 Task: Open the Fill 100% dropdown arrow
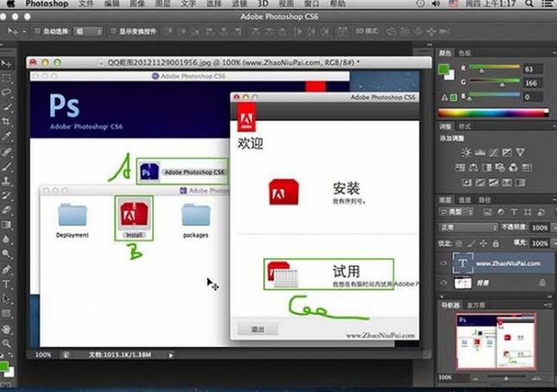(554, 243)
